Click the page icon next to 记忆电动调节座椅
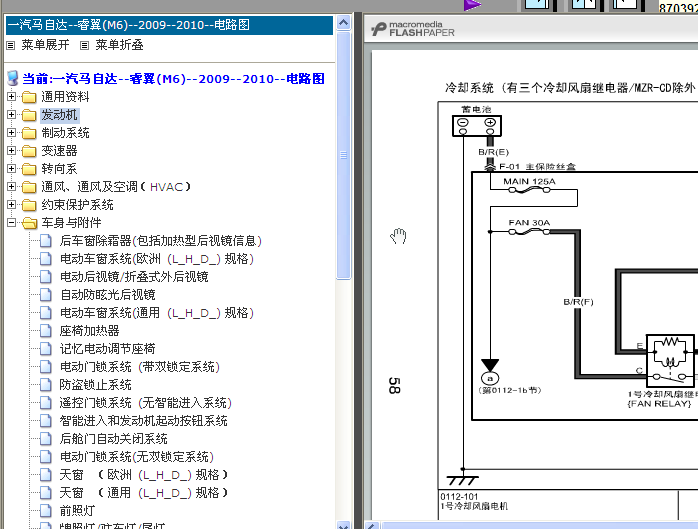 coord(45,349)
